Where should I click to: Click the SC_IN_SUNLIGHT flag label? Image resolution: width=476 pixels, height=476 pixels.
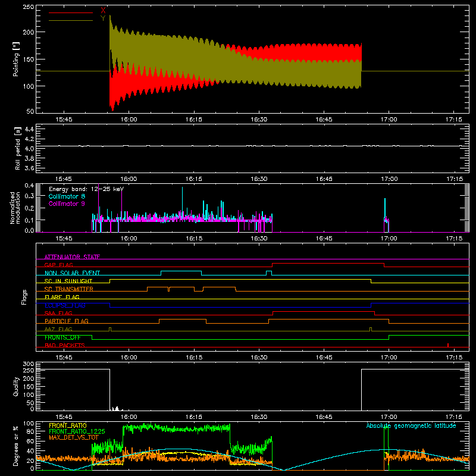(x=68, y=281)
